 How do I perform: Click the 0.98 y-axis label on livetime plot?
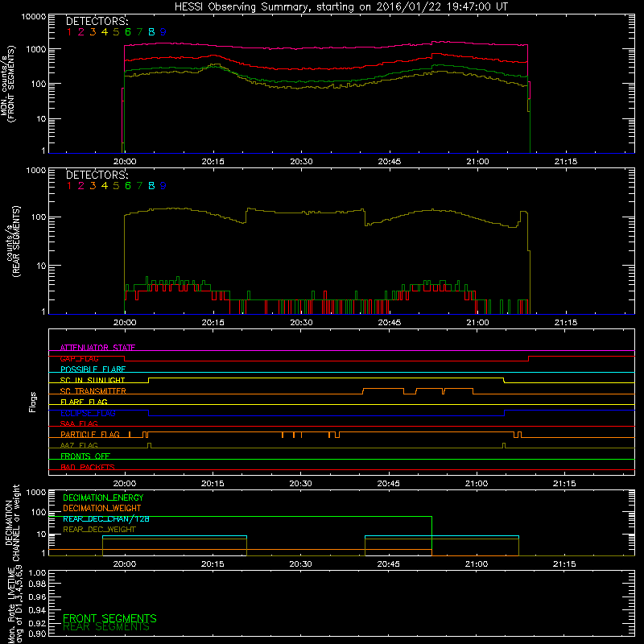pos(37,584)
